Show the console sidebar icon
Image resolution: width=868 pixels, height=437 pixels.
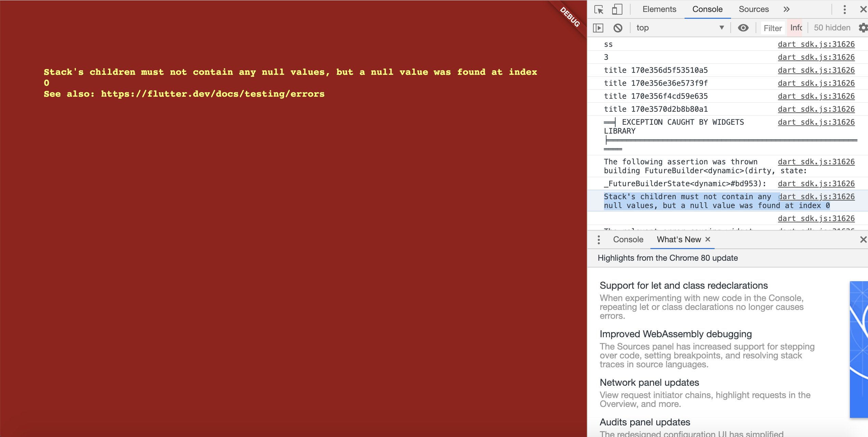[598, 28]
